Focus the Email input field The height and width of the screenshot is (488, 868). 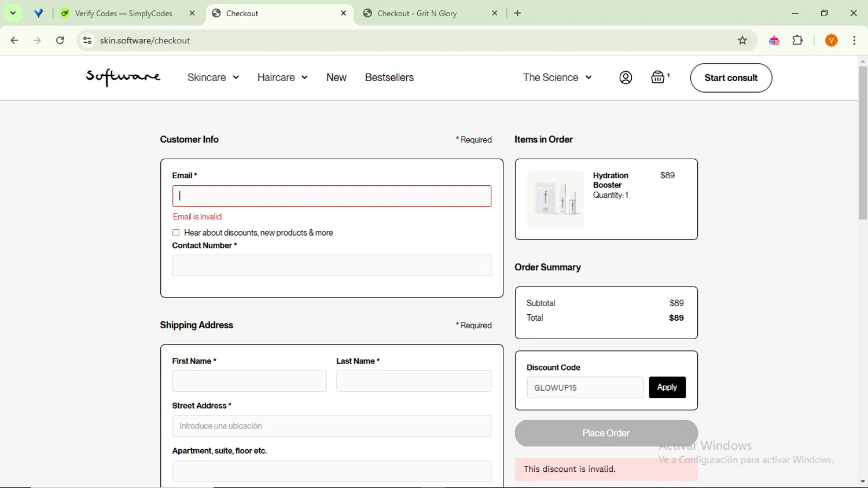tap(332, 196)
